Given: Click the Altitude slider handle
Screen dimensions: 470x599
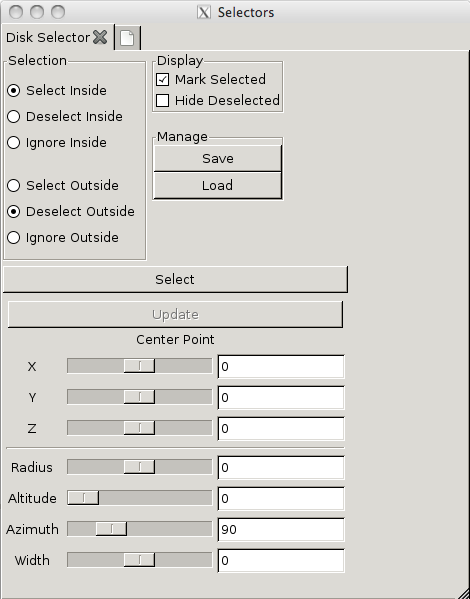Looking at the screenshot, I should click(83, 498).
